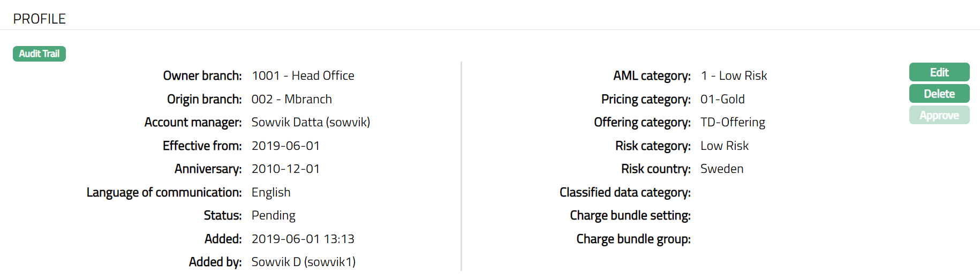
Task: Click the language value English
Action: tap(271, 192)
